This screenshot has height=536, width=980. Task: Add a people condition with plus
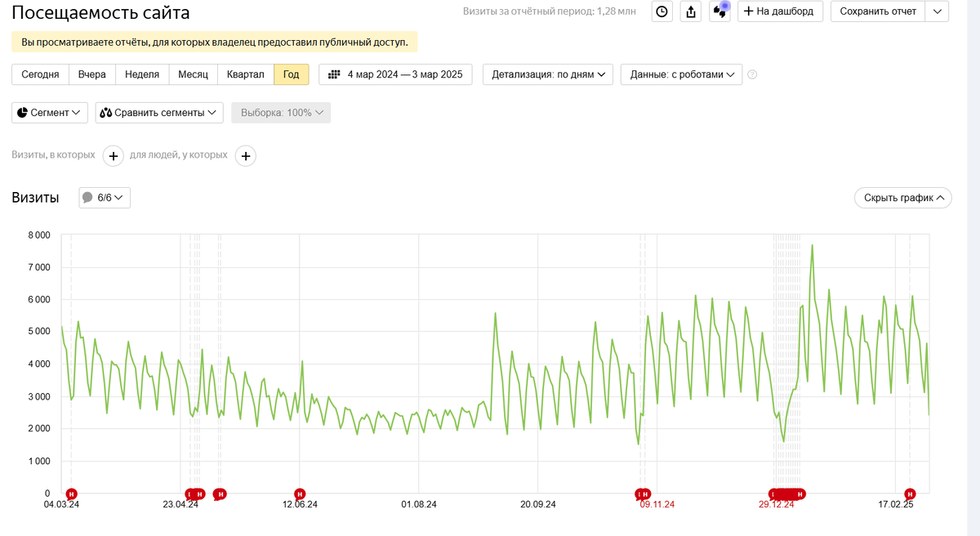click(246, 155)
